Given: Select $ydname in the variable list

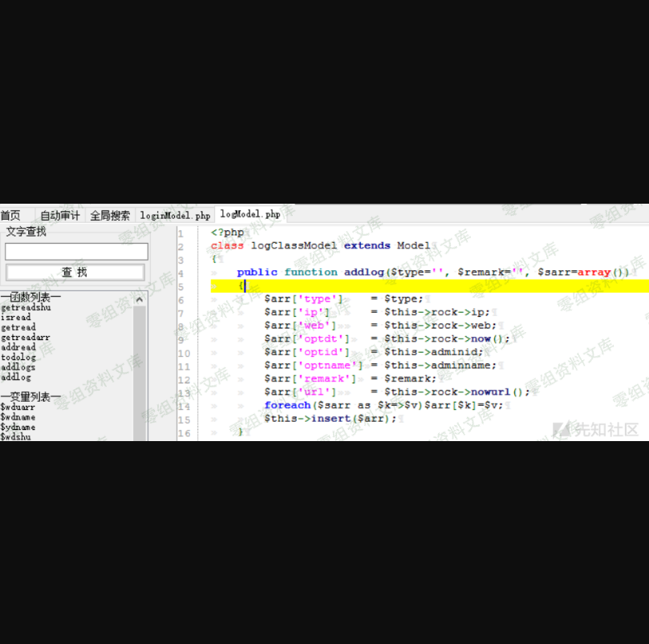Looking at the screenshot, I should click(x=18, y=427).
